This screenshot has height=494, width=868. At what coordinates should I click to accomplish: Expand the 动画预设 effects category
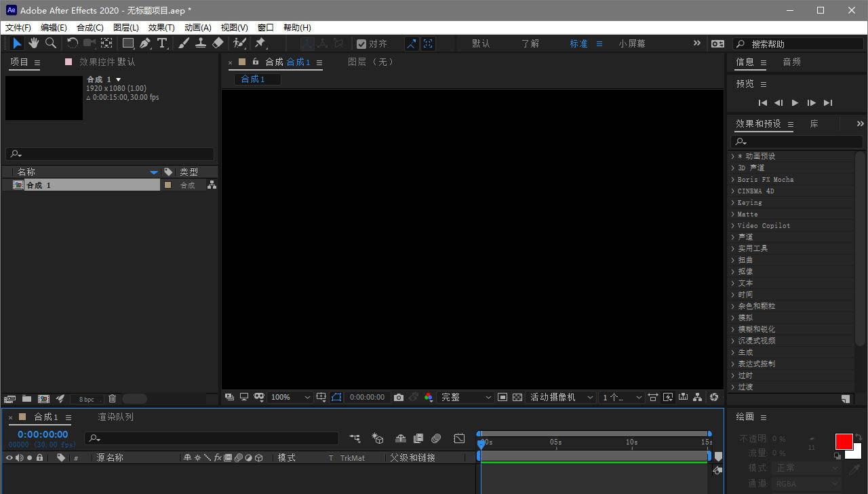click(732, 156)
